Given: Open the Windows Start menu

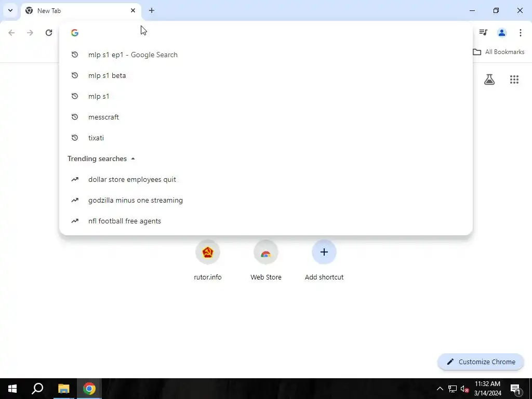Looking at the screenshot, I should (12, 389).
